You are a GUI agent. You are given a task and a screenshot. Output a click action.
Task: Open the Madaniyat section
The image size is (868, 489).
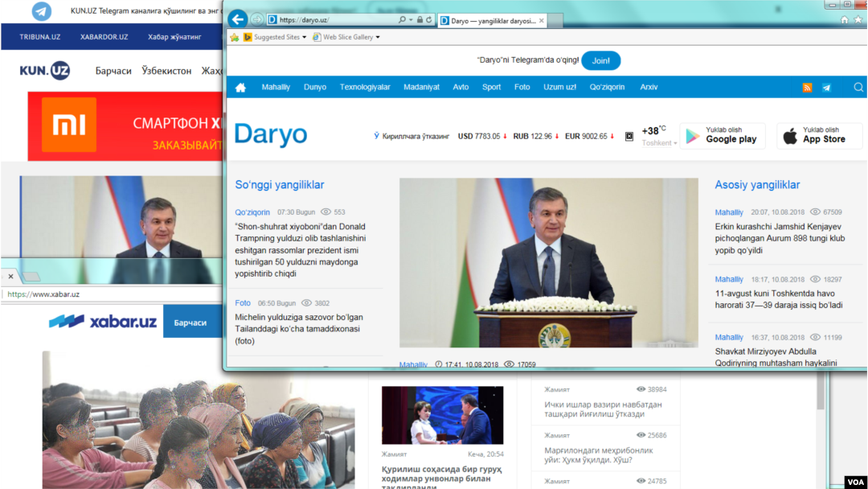(x=421, y=87)
